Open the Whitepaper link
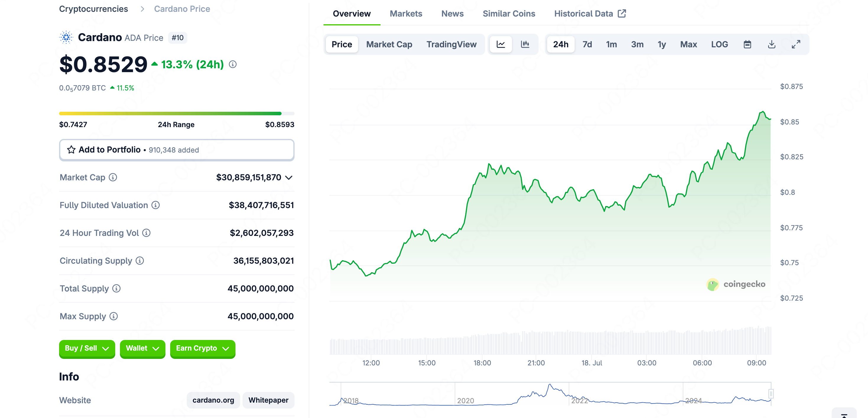 tap(268, 400)
